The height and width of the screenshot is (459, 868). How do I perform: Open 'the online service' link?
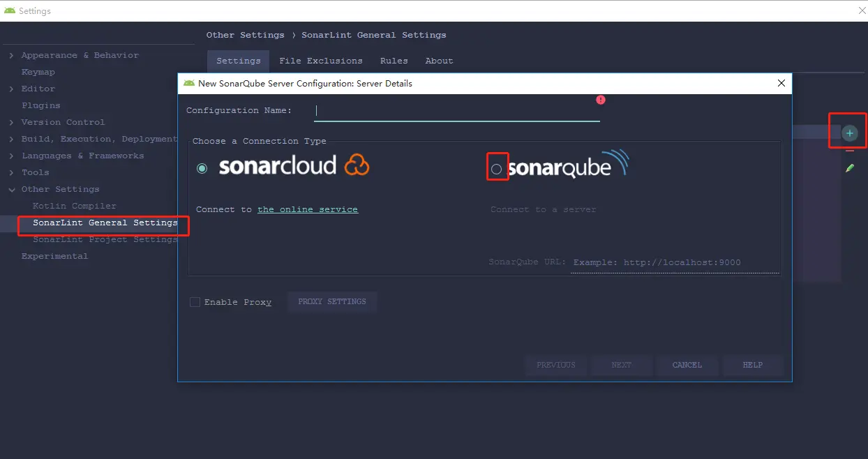[x=308, y=209]
